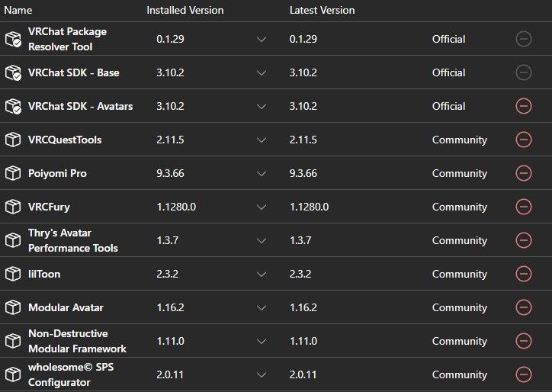Click installed version 2.11.5 for VRCQuestTools
Image resolution: width=552 pixels, height=392 pixels.
170,140
